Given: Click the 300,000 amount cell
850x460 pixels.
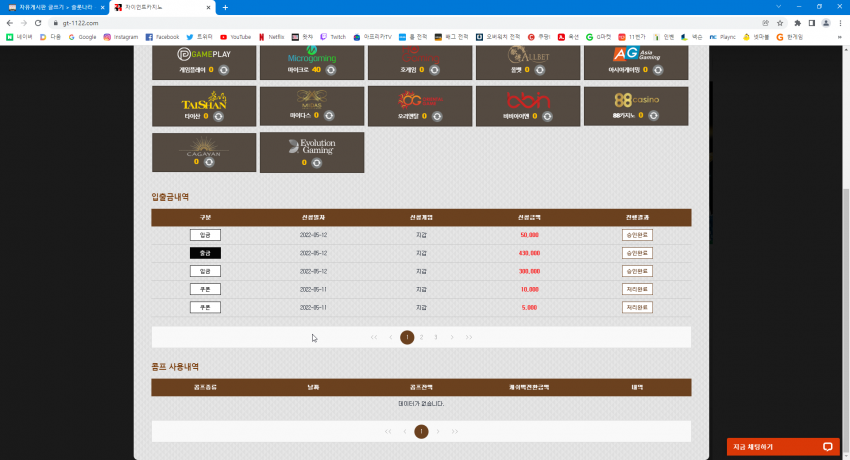Looking at the screenshot, I should point(529,271).
